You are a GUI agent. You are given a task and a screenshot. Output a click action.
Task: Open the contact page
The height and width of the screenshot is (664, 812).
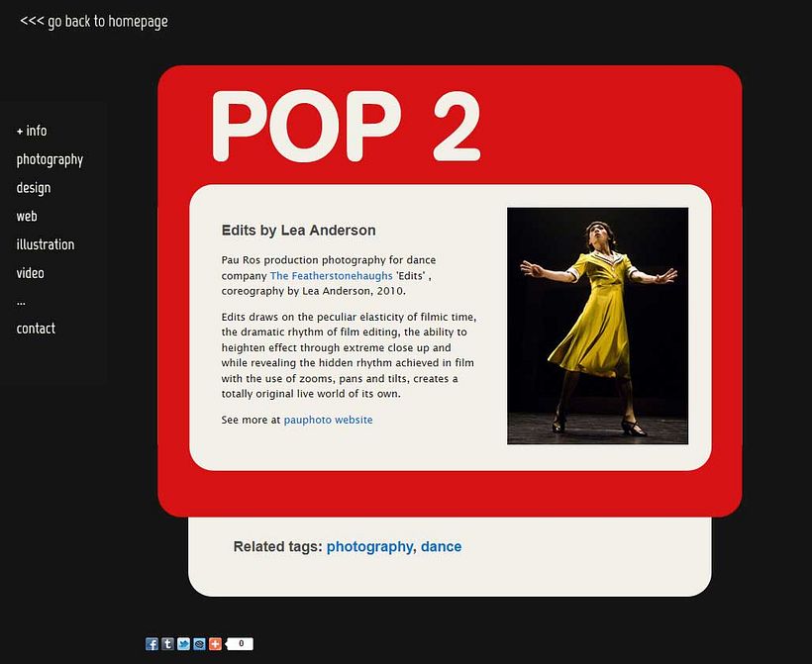point(36,329)
